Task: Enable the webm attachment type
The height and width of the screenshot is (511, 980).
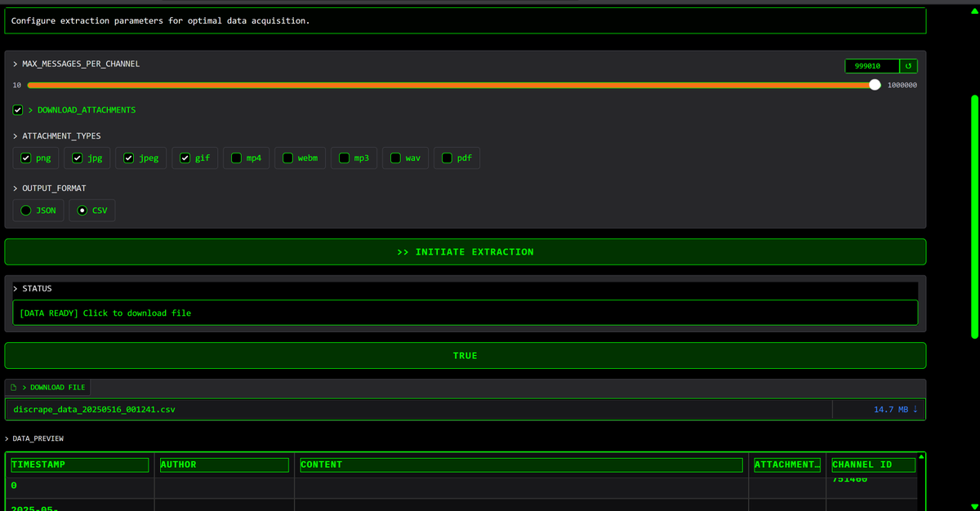Action: (x=288, y=158)
